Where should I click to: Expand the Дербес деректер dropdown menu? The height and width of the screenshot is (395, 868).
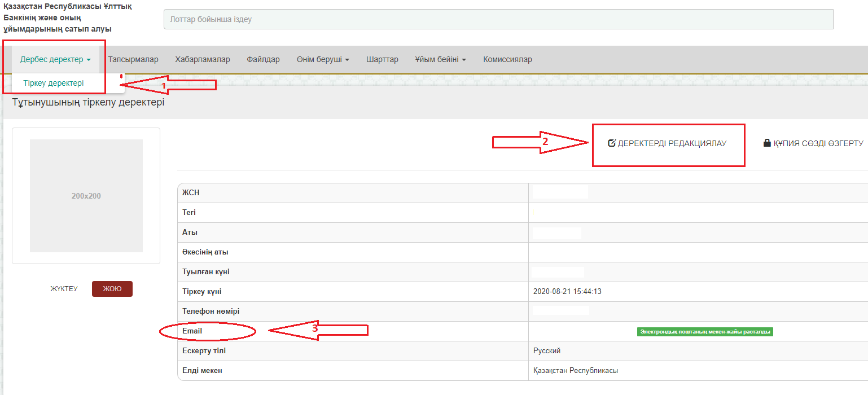click(x=55, y=59)
